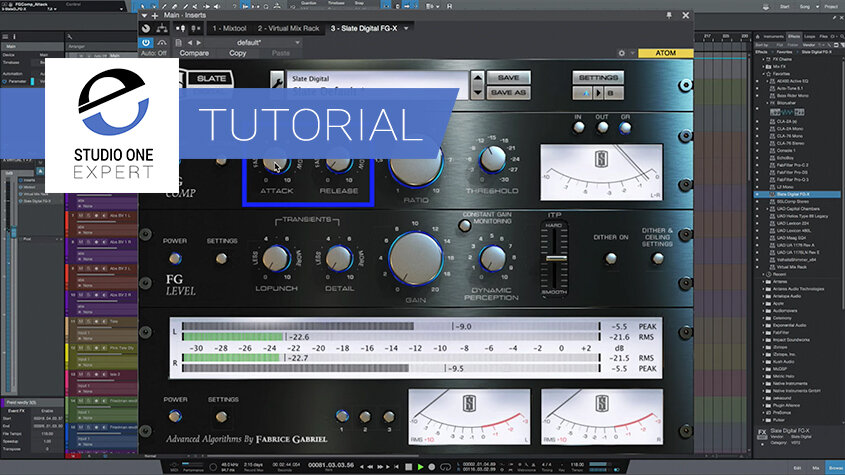Image resolution: width=845 pixels, height=475 pixels.
Task: Click the ITP Hard/Smooth slider
Action: 555,259
